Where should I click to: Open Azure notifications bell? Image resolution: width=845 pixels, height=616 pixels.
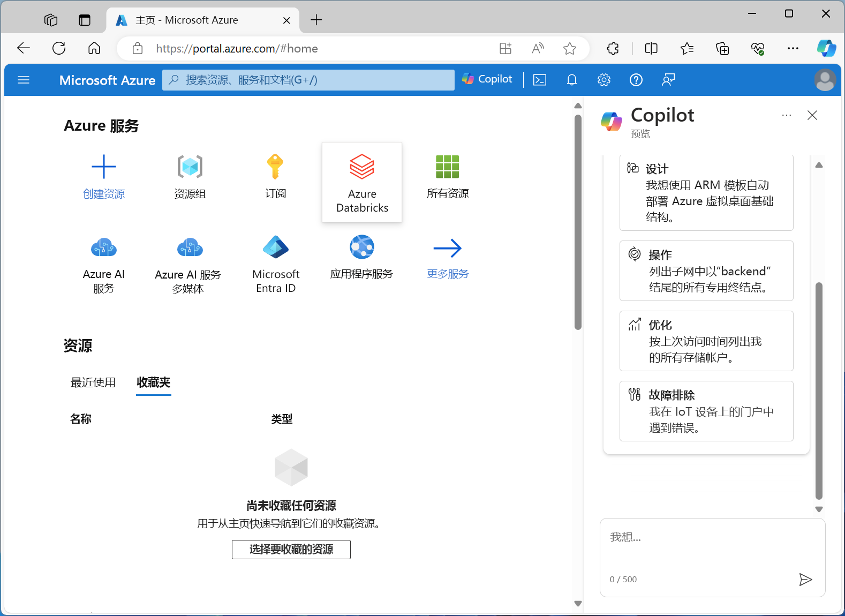[x=572, y=80]
